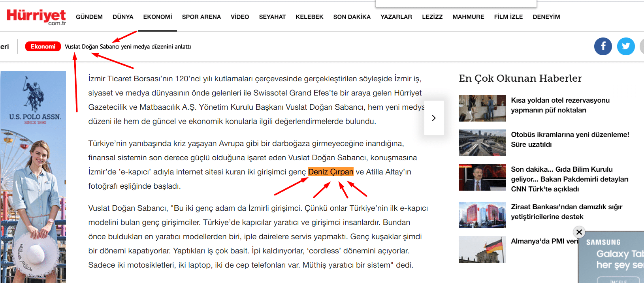Open 'Kısa yoldan otel rezervasyonu' headline
The width and height of the screenshot is (644, 283).
[x=560, y=105]
